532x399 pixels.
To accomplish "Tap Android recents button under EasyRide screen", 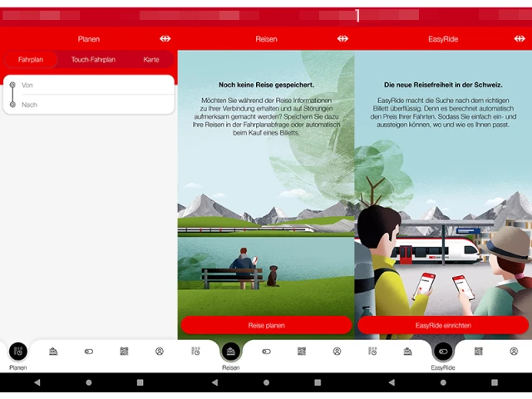I will (x=495, y=382).
